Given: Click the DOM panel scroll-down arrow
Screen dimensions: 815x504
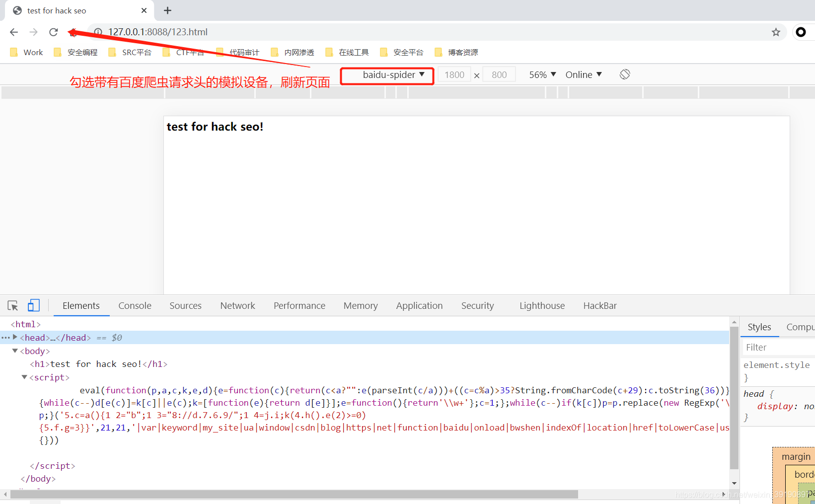Looking at the screenshot, I should [x=734, y=483].
